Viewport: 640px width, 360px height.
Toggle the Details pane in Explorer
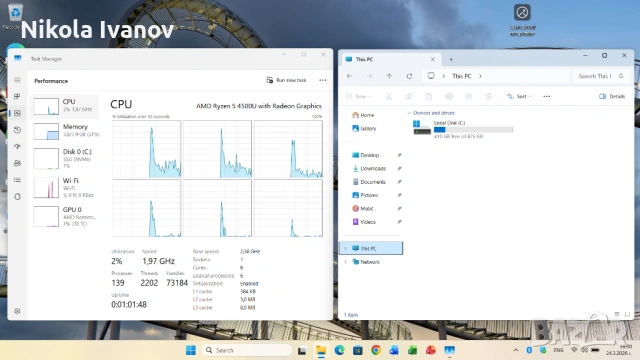click(x=612, y=96)
